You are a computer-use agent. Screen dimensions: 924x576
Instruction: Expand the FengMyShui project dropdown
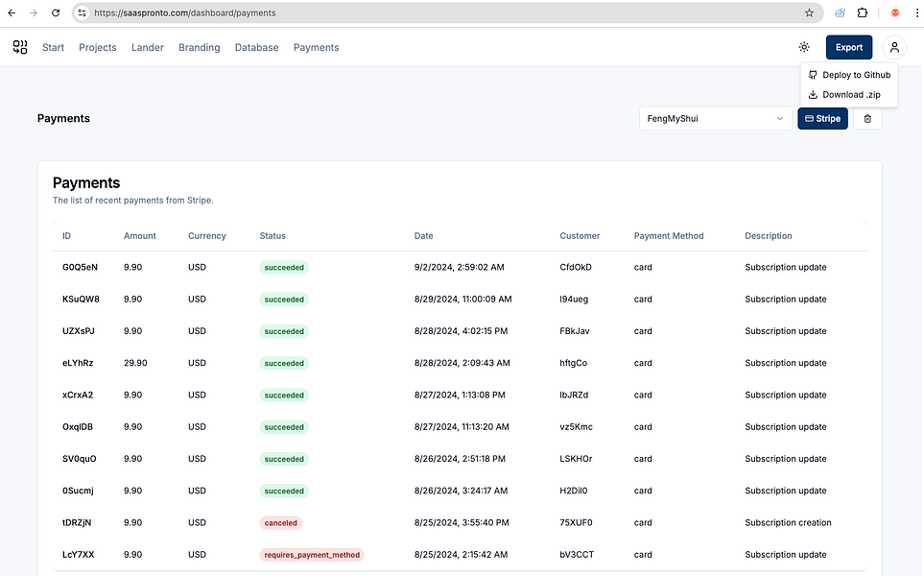tap(715, 119)
